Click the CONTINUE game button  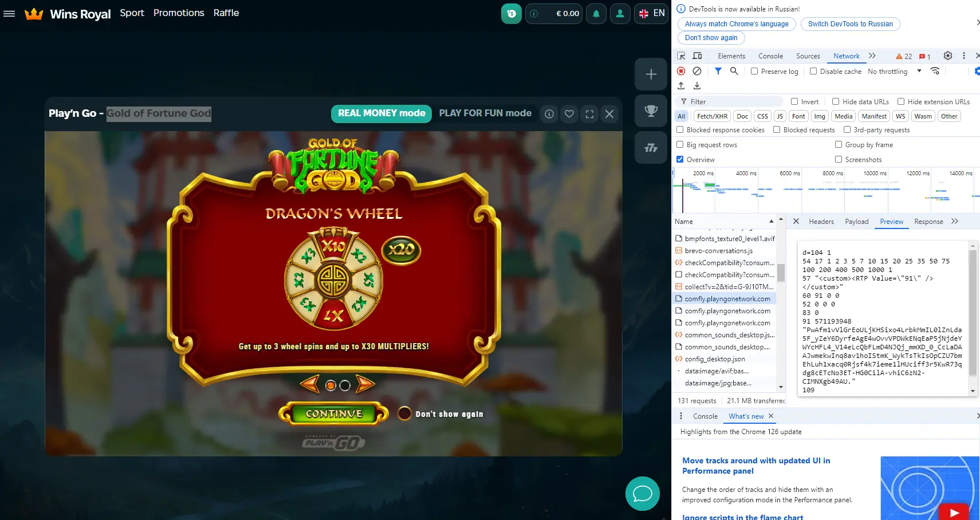[x=333, y=413]
